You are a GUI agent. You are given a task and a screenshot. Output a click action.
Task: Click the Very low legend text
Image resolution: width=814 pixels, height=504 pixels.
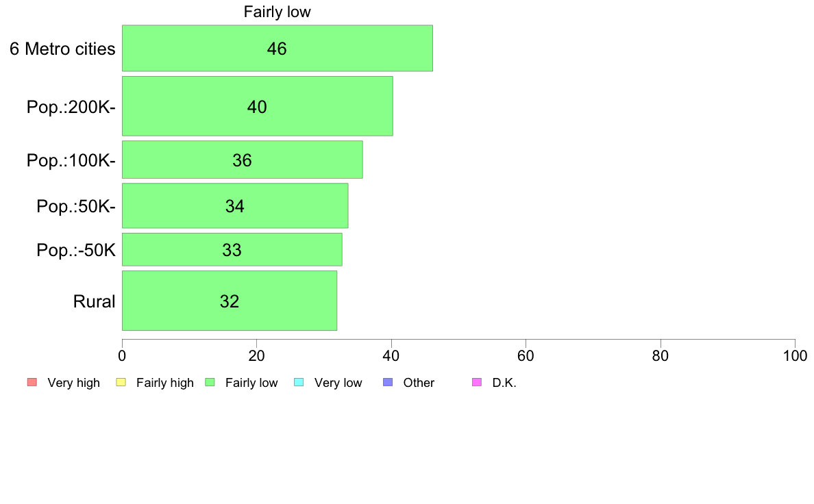click(x=338, y=383)
